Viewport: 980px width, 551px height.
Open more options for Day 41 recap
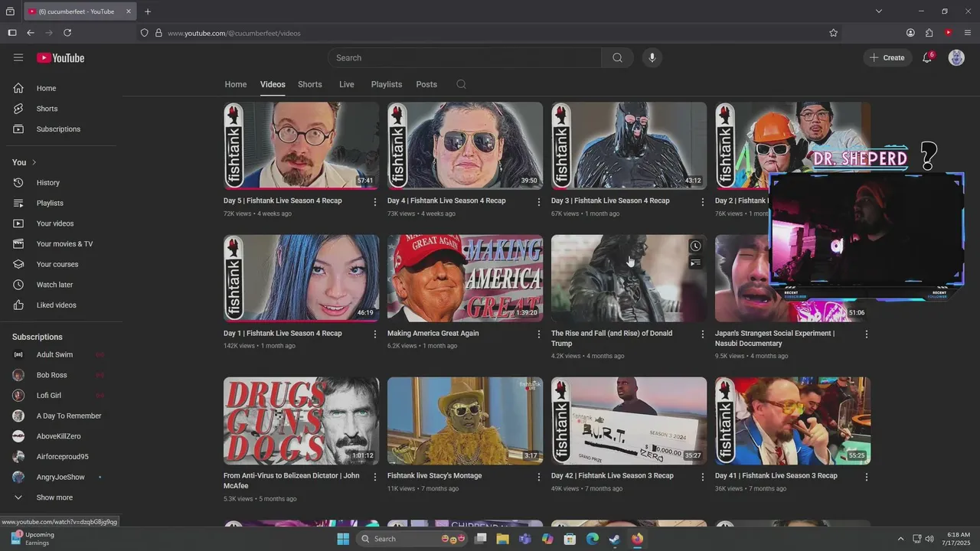(867, 477)
